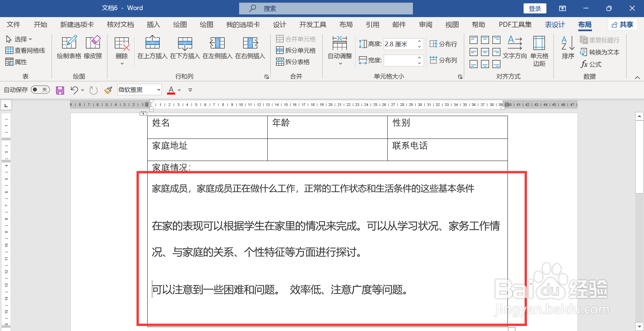The image size is (644, 331).
Task: Switch to the References (引用) tab
Action: [373, 24]
